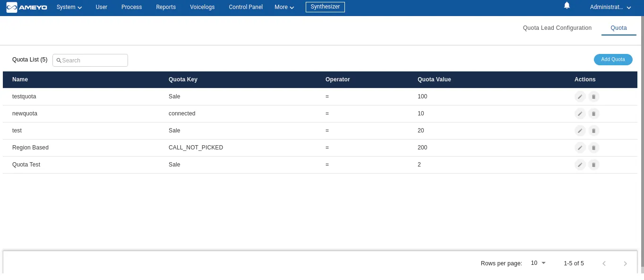Click the newquota name cell
The height and width of the screenshot is (280, 644).
tap(25, 114)
